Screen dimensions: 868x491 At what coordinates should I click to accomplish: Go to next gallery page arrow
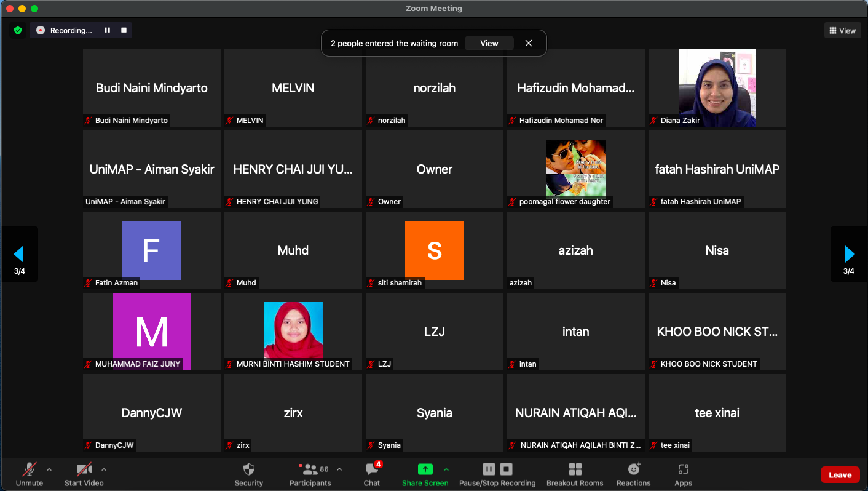pyautogui.click(x=849, y=253)
